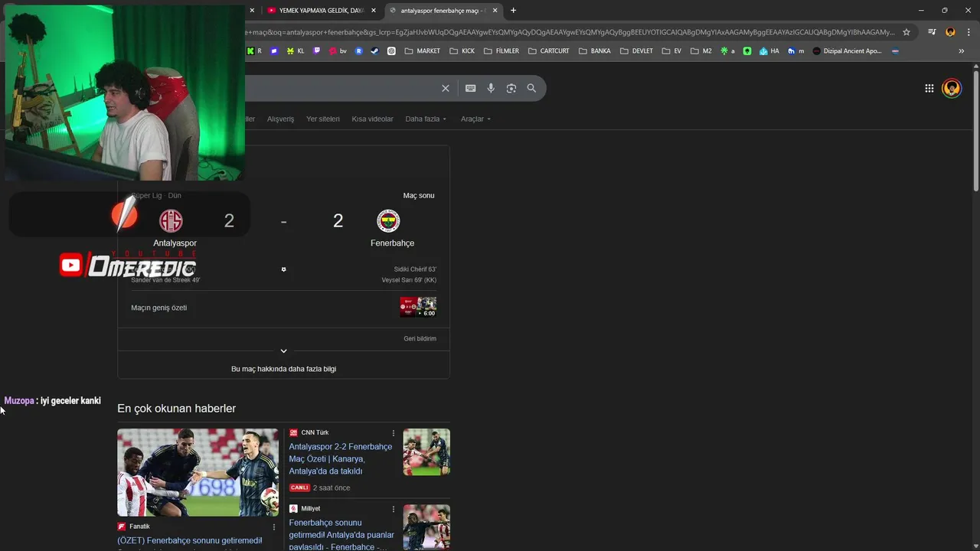The image size is (980, 551).
Task: Clear the Google search box
Action: (x=446, y=88)
